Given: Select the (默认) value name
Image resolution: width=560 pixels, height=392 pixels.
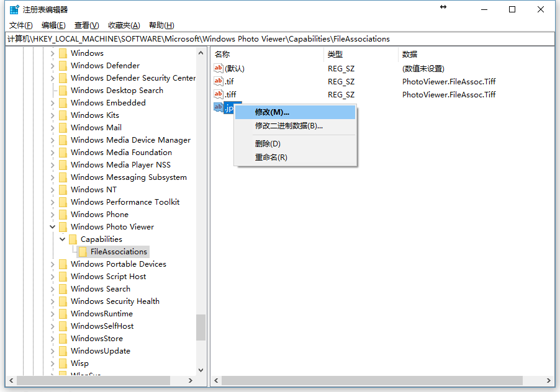Looking at the screenshot, I should click(234, 68).
